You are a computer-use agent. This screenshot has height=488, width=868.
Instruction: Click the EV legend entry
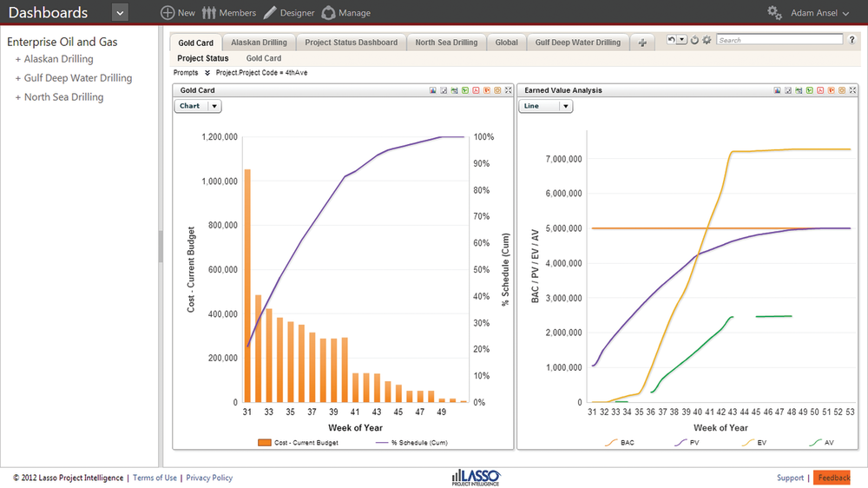[x=754, y=443]
